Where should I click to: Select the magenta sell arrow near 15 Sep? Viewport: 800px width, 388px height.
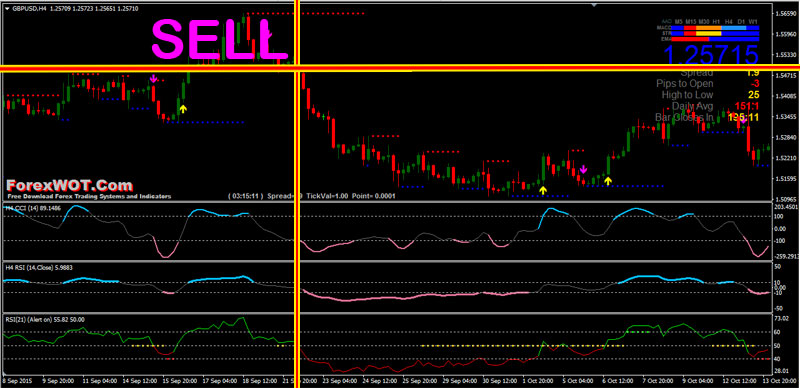pyautogui.click(x=153, y=78)
